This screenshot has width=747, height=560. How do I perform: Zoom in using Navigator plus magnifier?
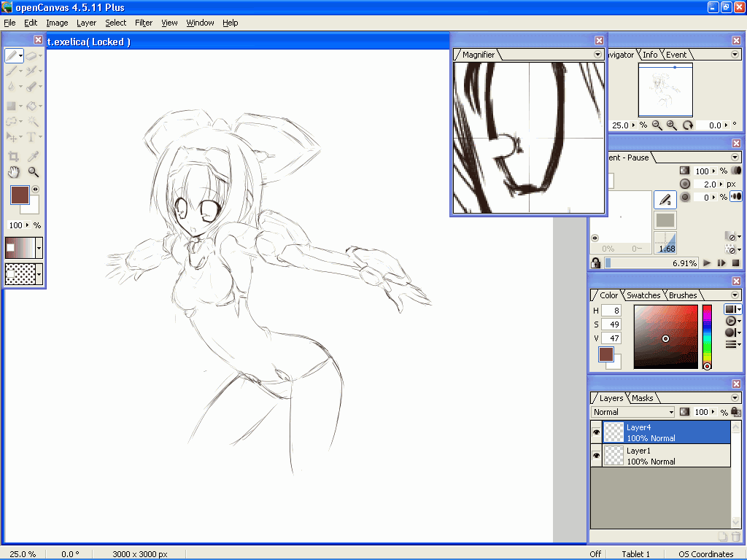coord(672,125)
